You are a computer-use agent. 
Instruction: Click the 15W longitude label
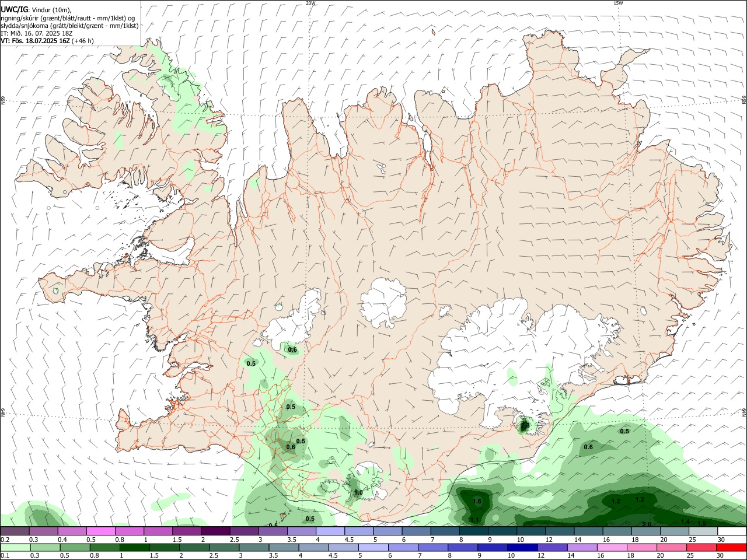click(x=617, y=3)
